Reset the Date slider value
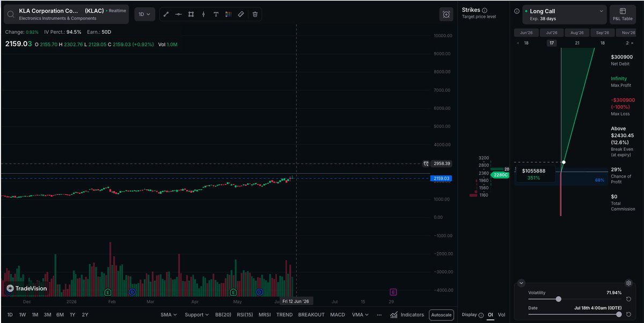 [x=628, y=314]
